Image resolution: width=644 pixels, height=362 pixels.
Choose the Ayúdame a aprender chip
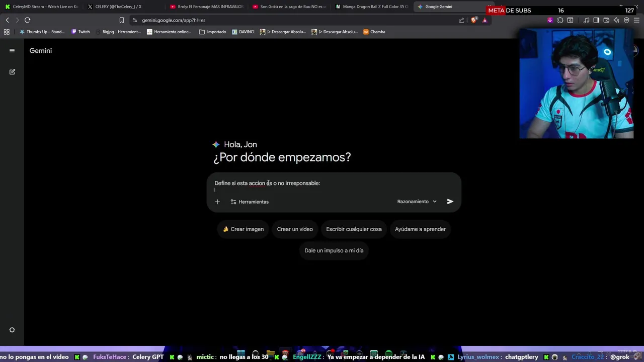pyautogui.click(x=420, y=229)
